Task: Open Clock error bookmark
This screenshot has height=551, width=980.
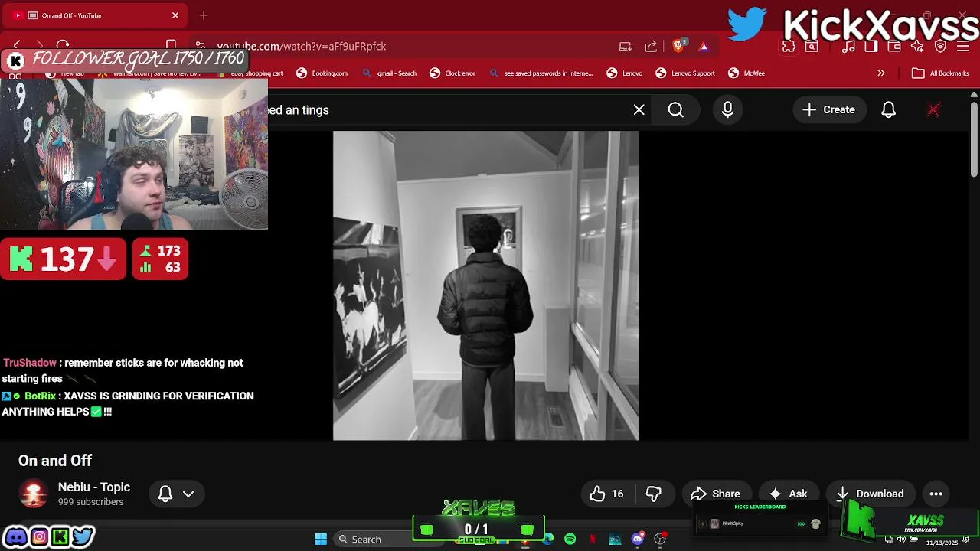Action: click(x=452, y=73)
